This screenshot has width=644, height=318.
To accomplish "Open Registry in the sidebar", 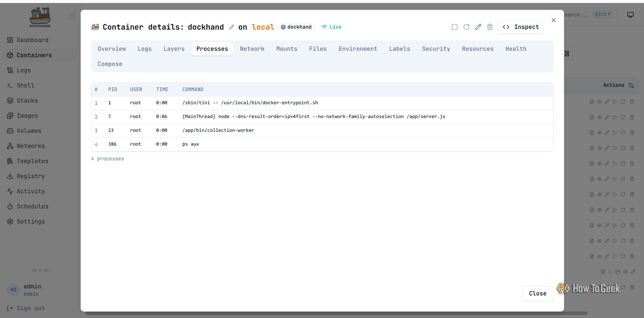I will [40, 176].
